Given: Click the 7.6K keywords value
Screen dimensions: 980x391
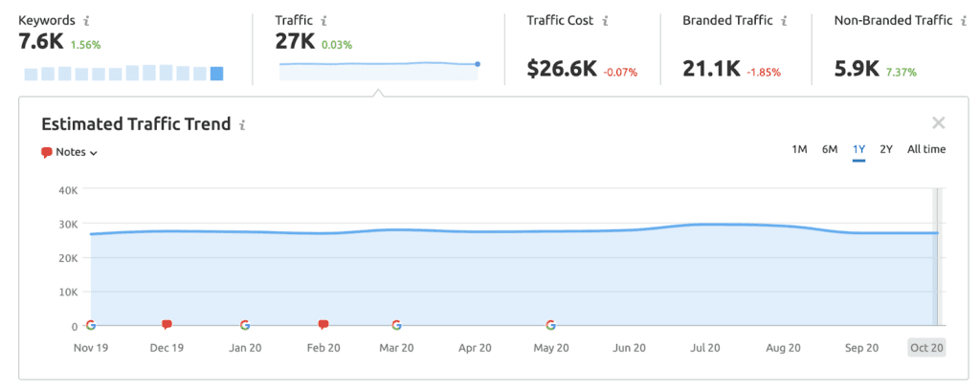Looking at the screenshot, I should (x=41, y=41).
